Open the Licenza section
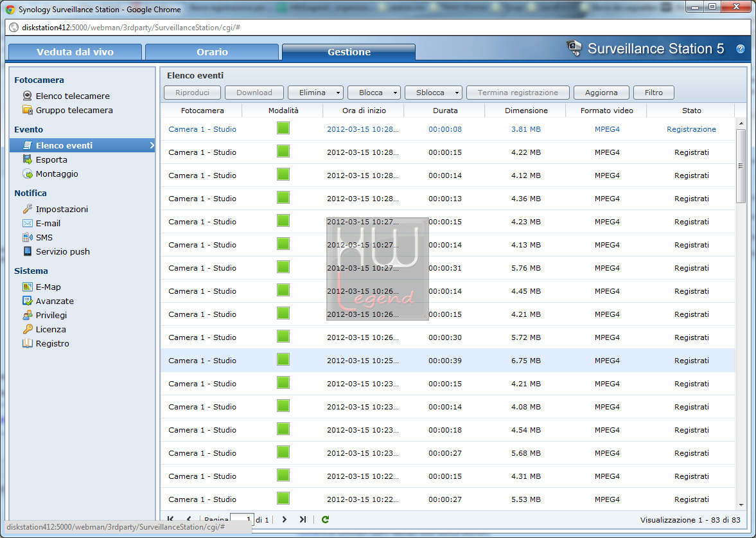The height and width of the screenshot is (538, 756). click(44, 329)
